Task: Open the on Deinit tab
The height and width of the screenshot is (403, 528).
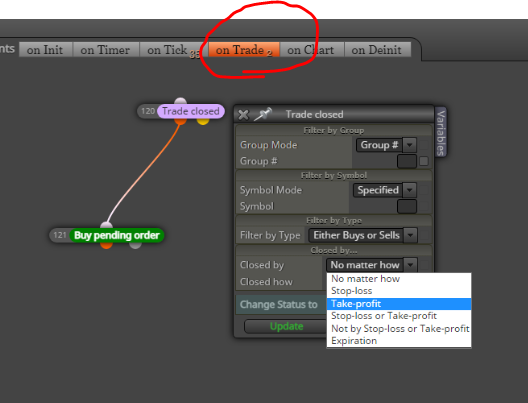Action: [377, 50]
